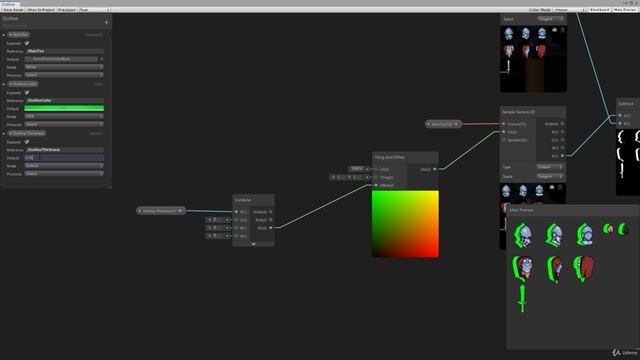Toggle Exposed checkbox for MainTex property
The height and width of the screenshot is (360, 640).
[x=27, y=43]
